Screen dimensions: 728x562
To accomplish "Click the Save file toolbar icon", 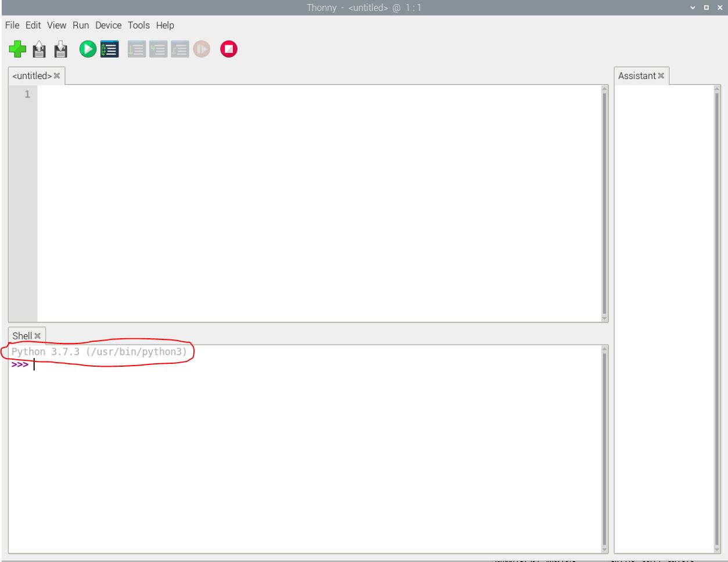I will pyautogui.click(x=60, y=49).
